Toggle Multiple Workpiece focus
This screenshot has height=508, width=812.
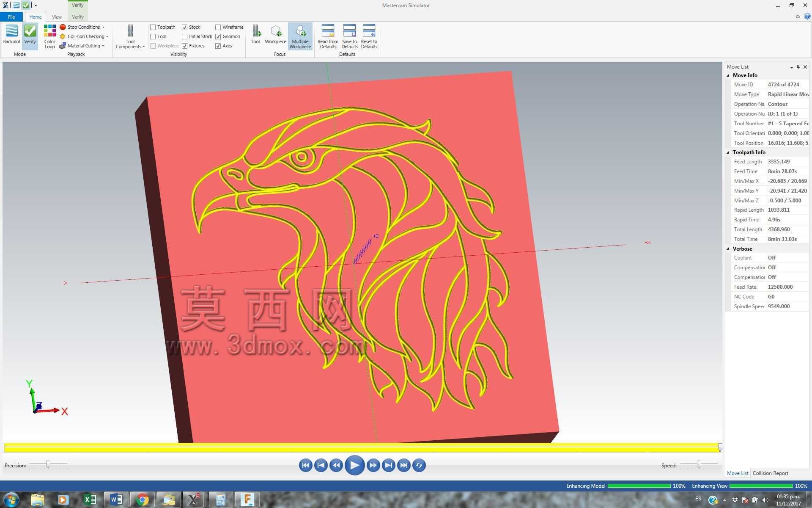[300, 36]
